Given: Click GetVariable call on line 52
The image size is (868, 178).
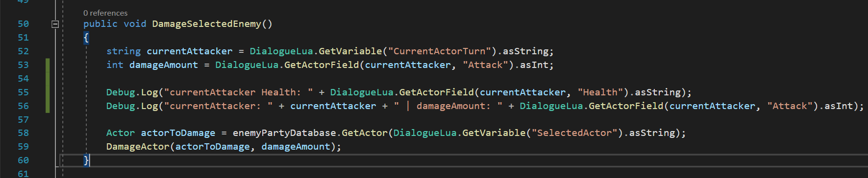Looking at the screenshot, I should click(x=350, y=51).
